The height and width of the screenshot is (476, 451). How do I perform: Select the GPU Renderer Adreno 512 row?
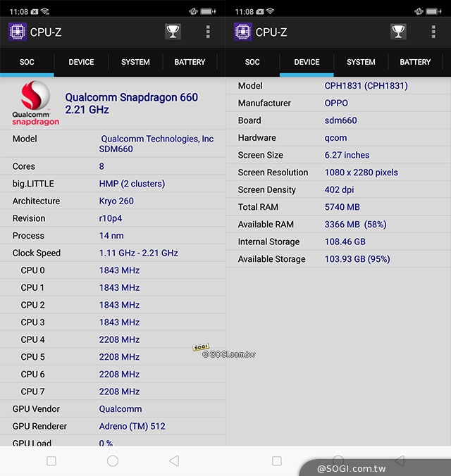click(113, 426)
